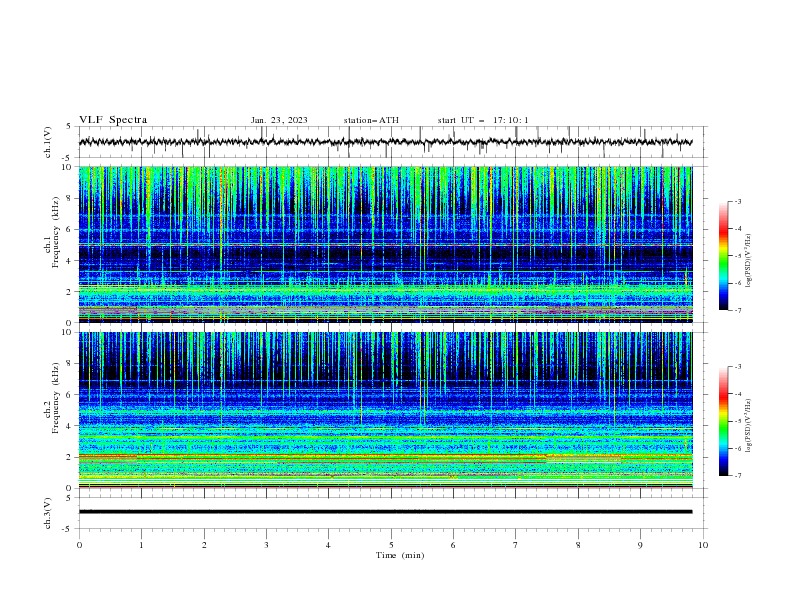Viewport: 792px width, 612px height.
Task: Click the "5" tick label on the time axis
Action: (x=391, y=545)
